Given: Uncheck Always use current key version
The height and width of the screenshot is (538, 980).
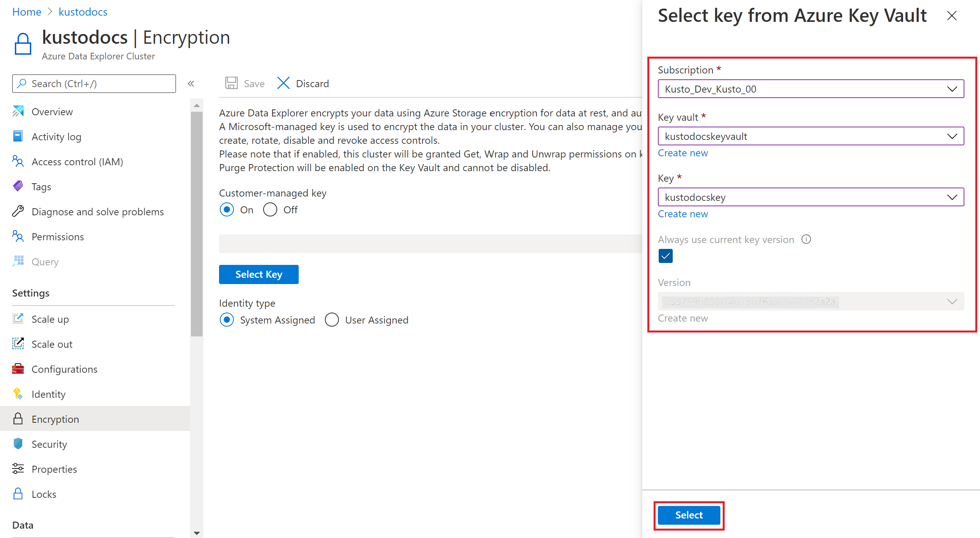Looking at the screenshot, I should 665,256.
